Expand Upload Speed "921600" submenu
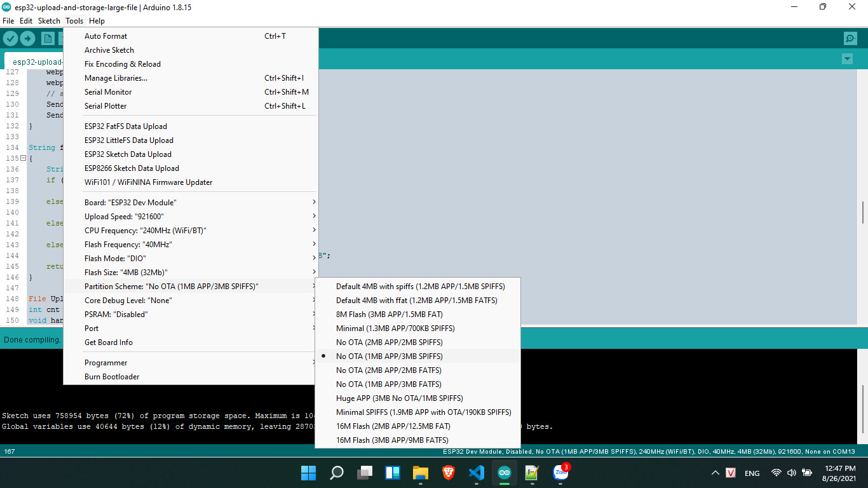868x488 pixels. tap(191, 217)
